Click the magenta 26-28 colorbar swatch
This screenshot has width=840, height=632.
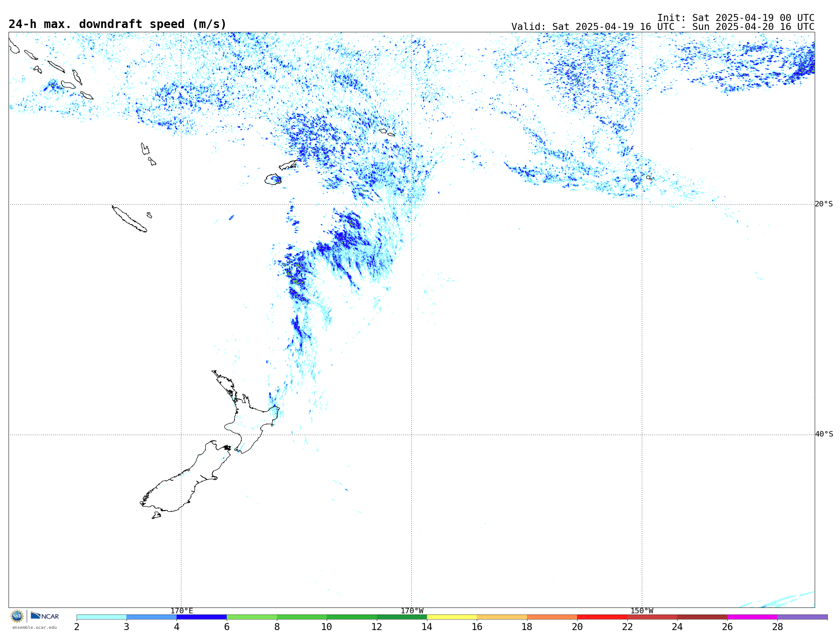752,617
